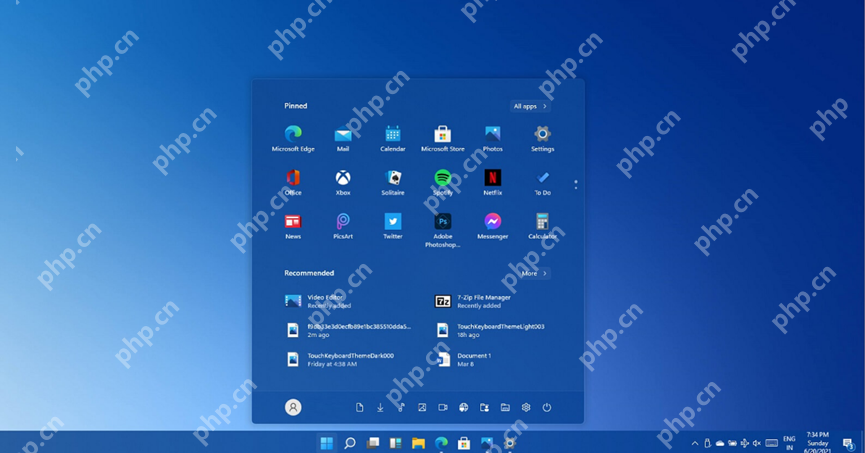
Task: Launch the pinned Calendar app
Action: (x=393, y=138)
